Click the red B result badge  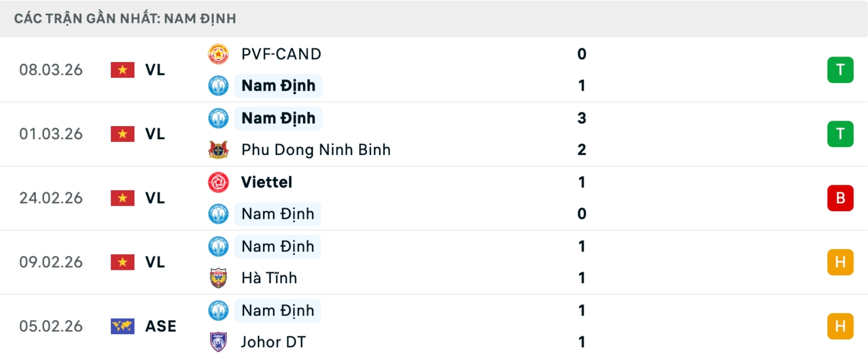tap(840, 198)
